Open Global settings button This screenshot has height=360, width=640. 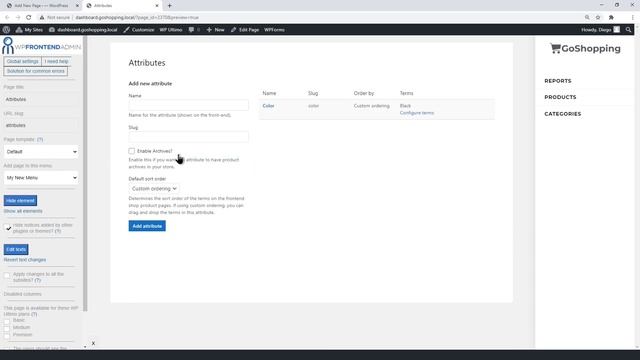coord(22,61)
